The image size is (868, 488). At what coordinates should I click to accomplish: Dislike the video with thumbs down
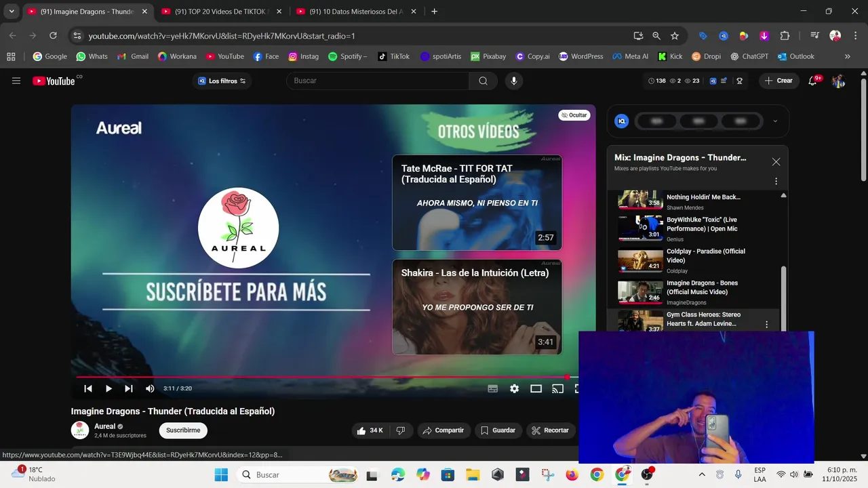click(x=401, y=430)
